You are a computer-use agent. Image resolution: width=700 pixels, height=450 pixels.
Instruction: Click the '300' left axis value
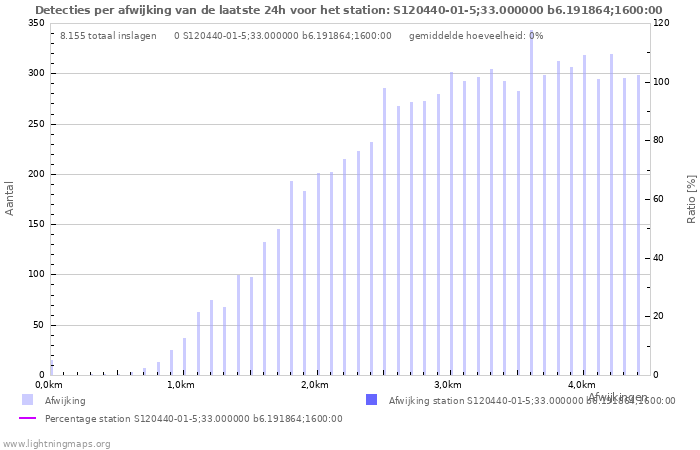[37, 73]
